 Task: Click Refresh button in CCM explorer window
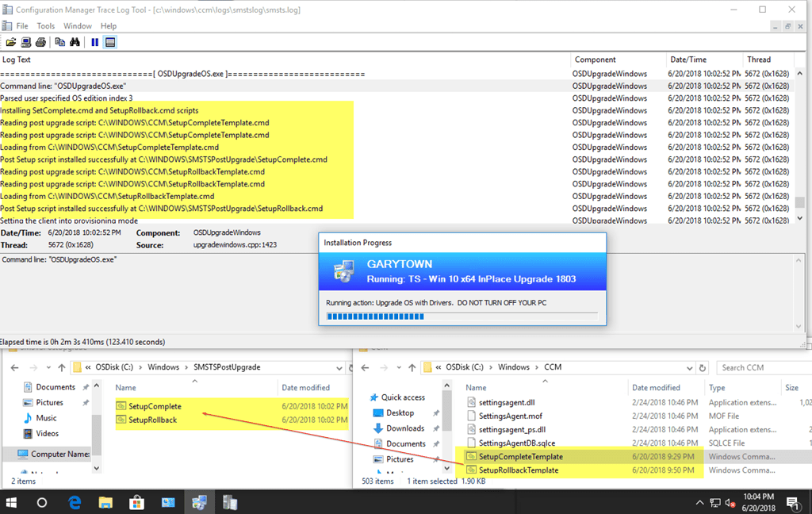[703, 368]
